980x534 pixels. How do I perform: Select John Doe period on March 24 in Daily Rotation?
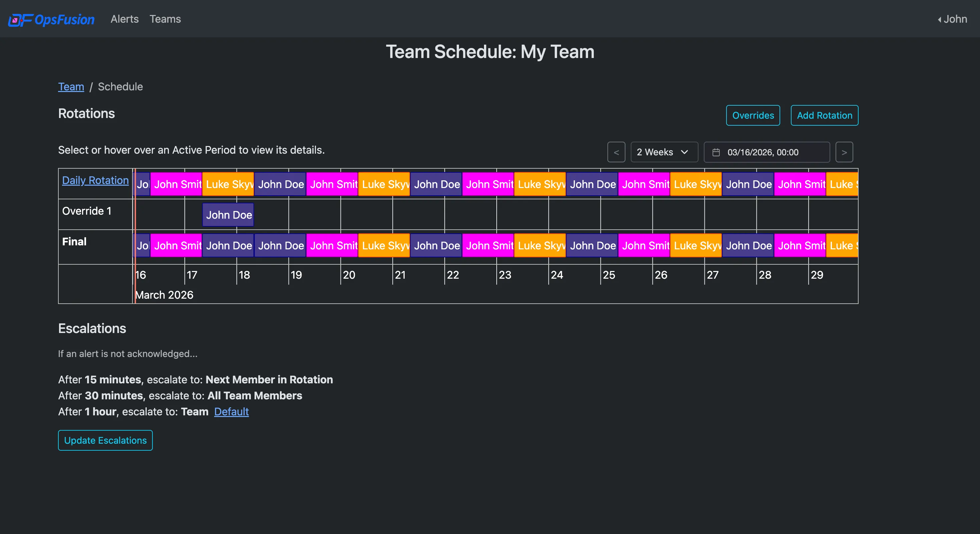[592, 184]
